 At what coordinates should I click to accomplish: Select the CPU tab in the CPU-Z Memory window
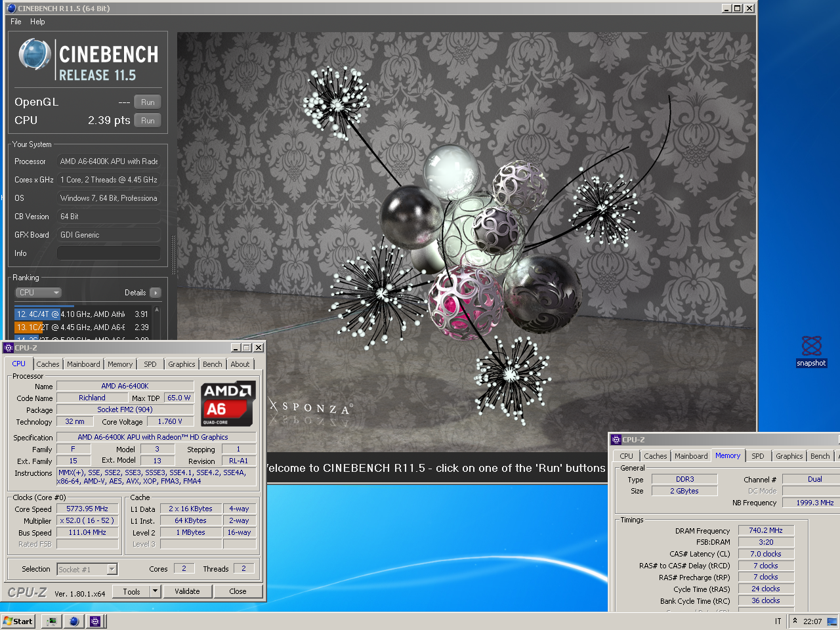(x=627, y=456)
